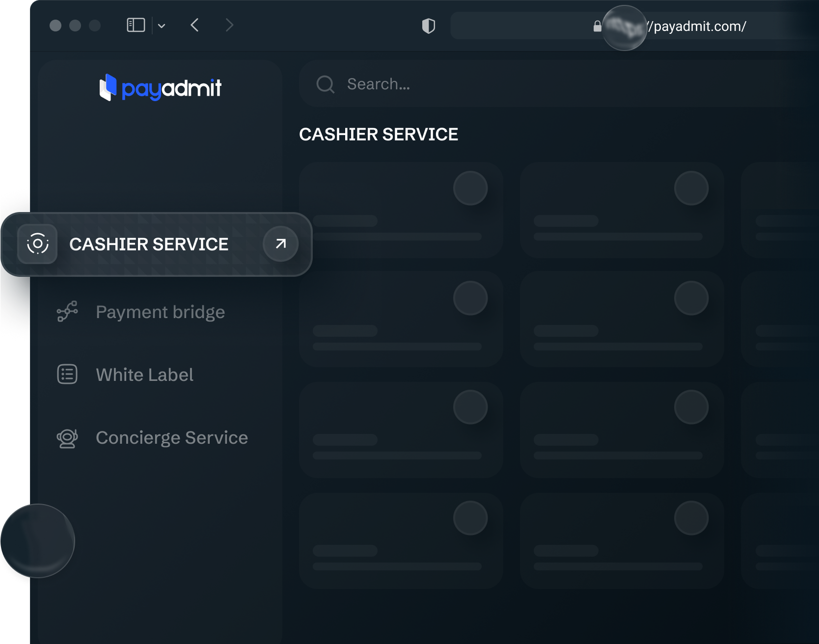This screenshot has width=819, height=644.
Task: Select the Payment bridge menu item
Action: pos(160,312)
